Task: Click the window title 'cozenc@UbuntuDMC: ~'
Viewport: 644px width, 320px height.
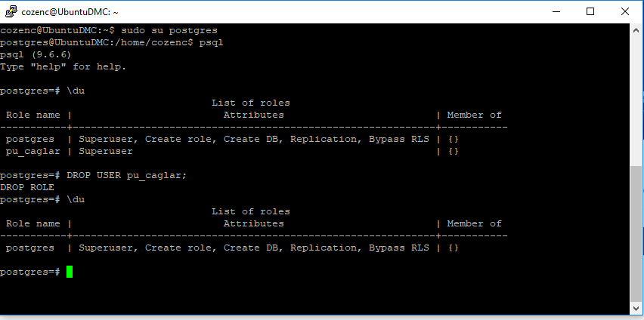Action: (x=70, y=12)
